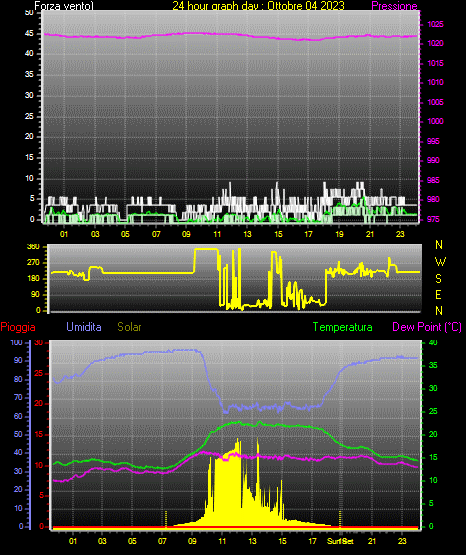Screen dimensions: 466x555
Task: Click the E compass letter beside wind direction
Action: pos(438,295)
